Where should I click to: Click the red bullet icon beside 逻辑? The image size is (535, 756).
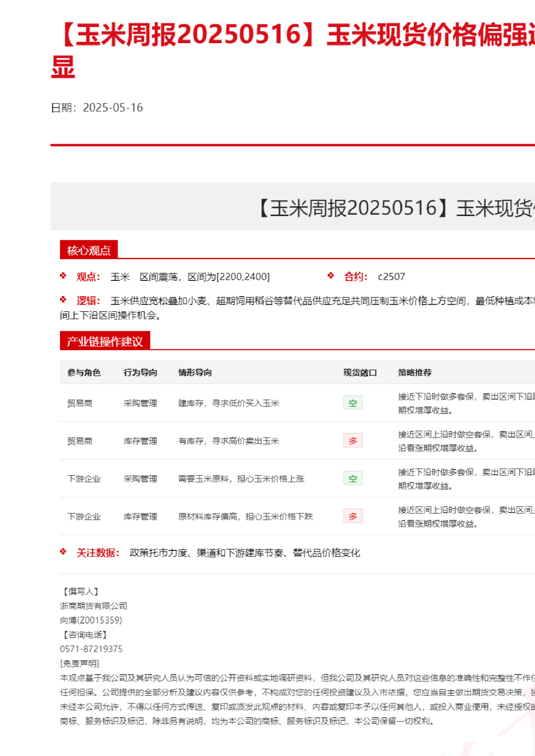coord(63,300)
